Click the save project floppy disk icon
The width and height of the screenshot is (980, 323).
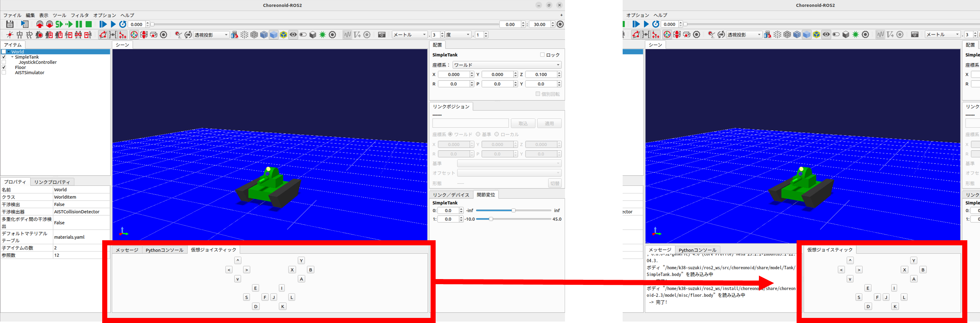coord(10,24)
